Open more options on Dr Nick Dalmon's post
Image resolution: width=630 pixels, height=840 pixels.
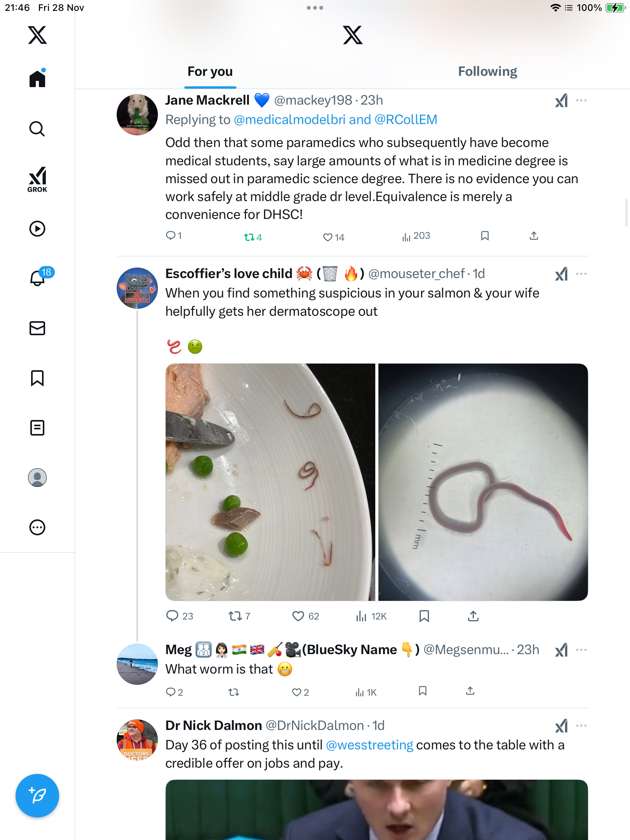coord(581,726)
